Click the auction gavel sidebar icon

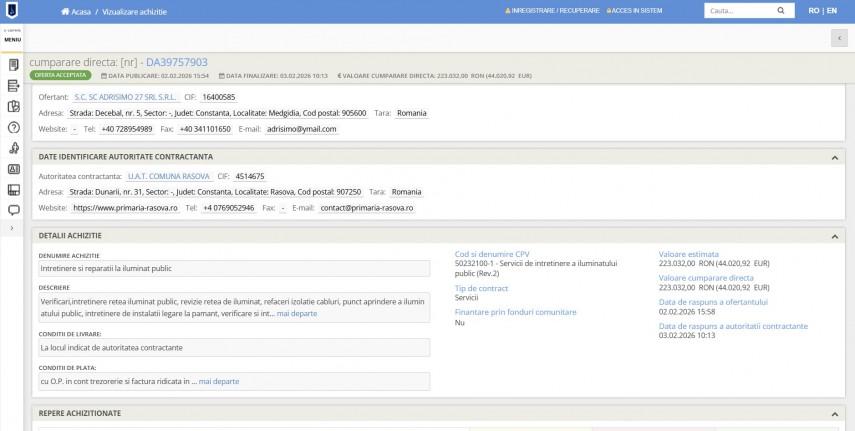14,148
